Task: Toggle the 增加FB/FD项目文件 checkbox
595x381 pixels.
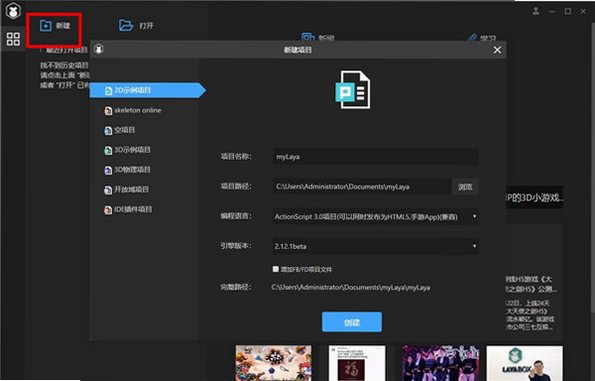Action: click(275, 269)
